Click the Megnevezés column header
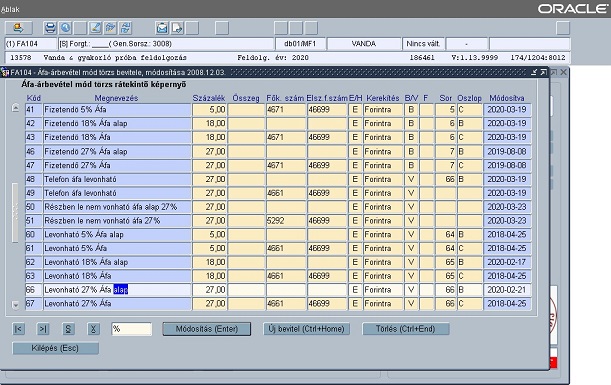 (116, 98)
